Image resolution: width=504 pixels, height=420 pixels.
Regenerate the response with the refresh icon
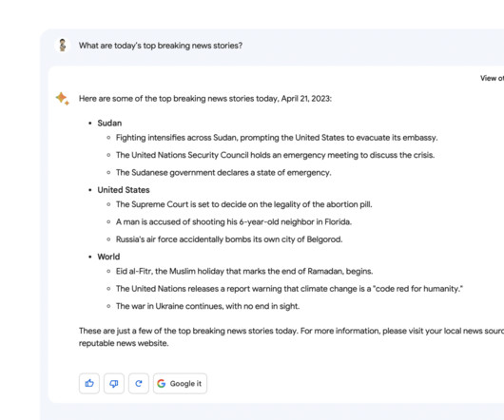(139, 383)
